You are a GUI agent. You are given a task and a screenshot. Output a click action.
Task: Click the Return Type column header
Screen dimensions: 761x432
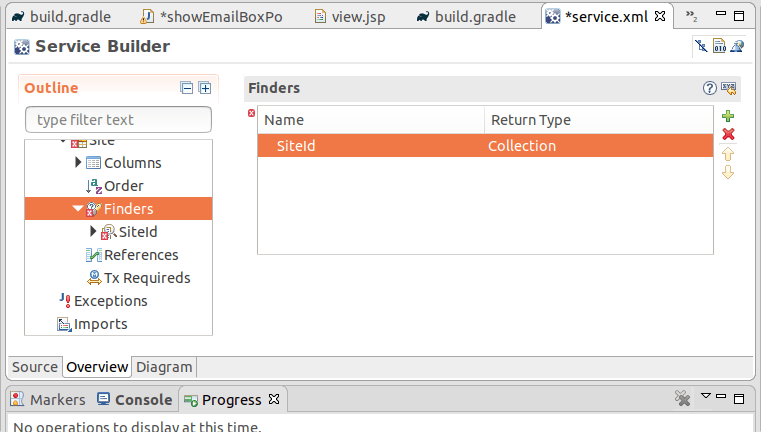530,120
